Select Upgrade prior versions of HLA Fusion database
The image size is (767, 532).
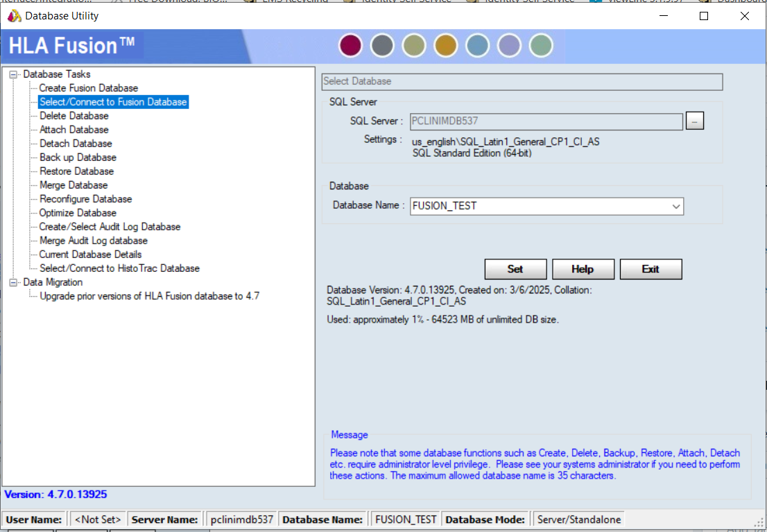(150, 296)
